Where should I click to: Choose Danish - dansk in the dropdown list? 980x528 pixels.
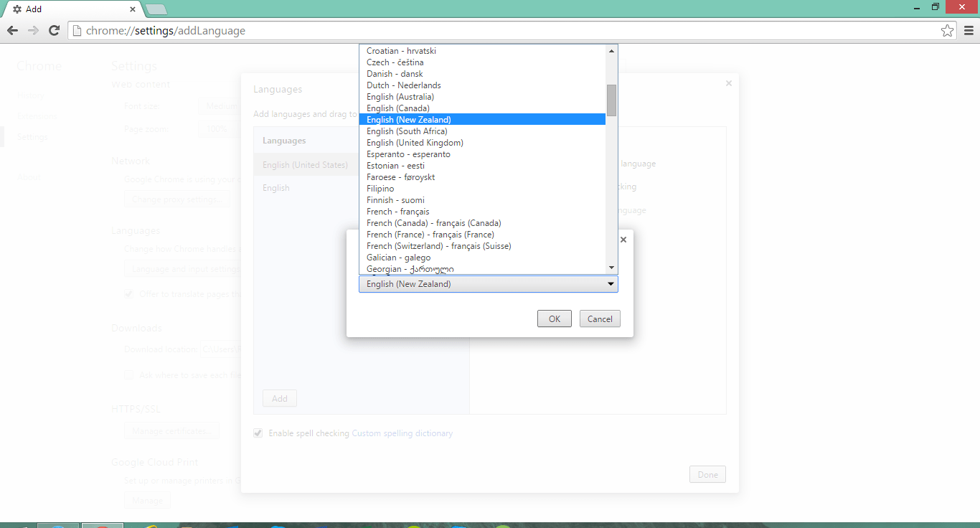(x=482, y=74)
